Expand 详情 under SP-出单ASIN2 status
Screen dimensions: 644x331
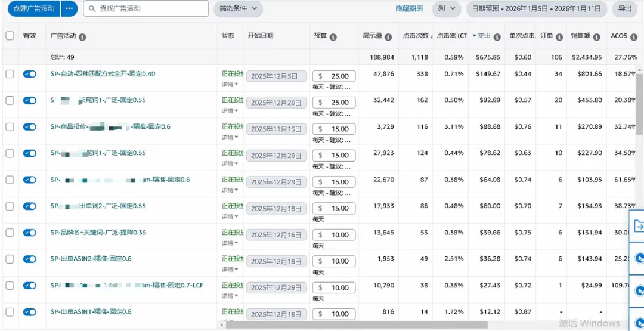pyautogui.click(x=230, y=270)
